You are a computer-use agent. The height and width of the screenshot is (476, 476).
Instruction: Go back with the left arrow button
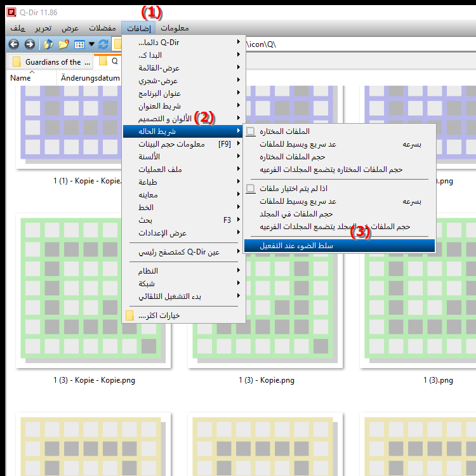point(14,44)
